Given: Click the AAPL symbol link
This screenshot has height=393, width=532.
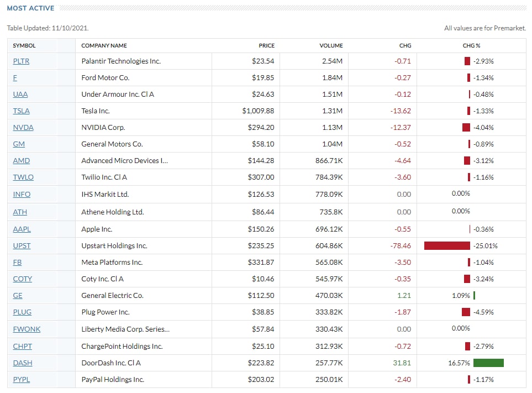Looking at the screenshot, I should (22, 229).
